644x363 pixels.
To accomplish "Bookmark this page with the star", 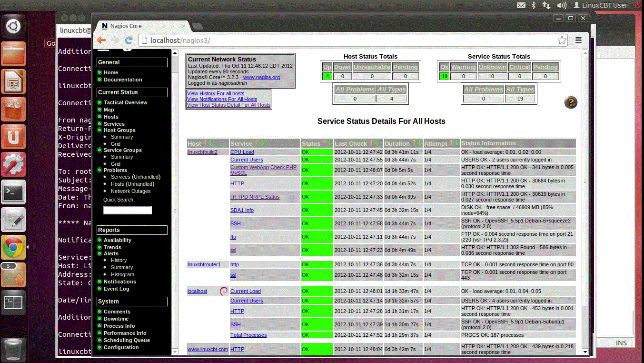I will click(x=562, y=40).
